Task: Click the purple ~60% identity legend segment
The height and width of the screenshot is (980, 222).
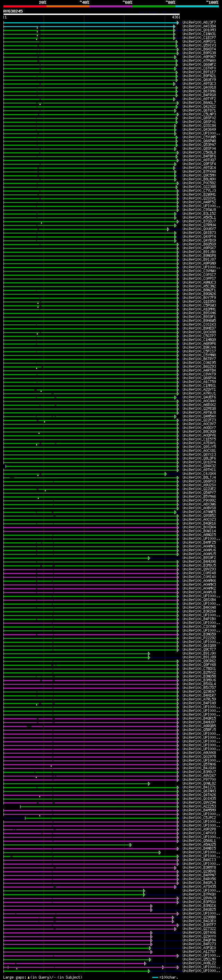Action: click(111, 7)
